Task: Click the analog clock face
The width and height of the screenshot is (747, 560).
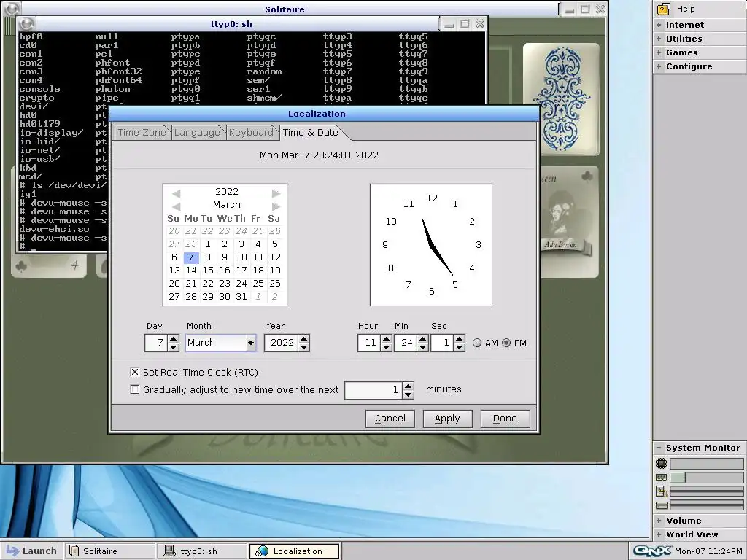Action: (x=431, y=245)
